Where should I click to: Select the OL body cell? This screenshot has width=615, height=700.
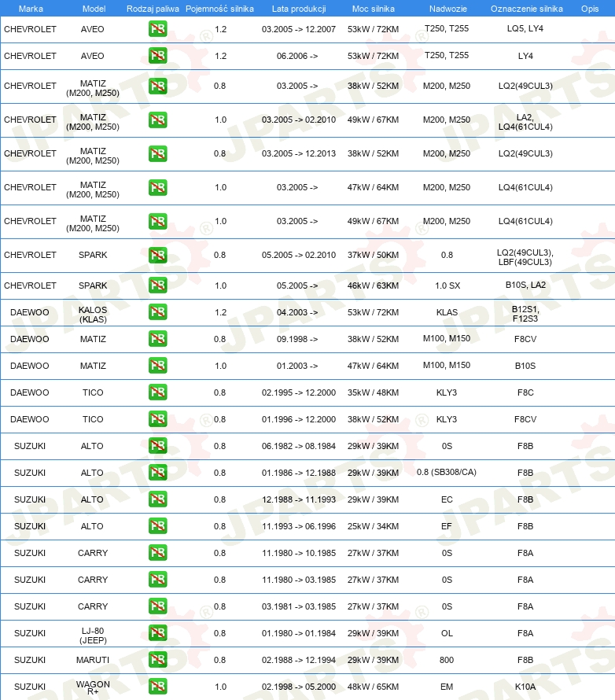(x=447, y=633)
